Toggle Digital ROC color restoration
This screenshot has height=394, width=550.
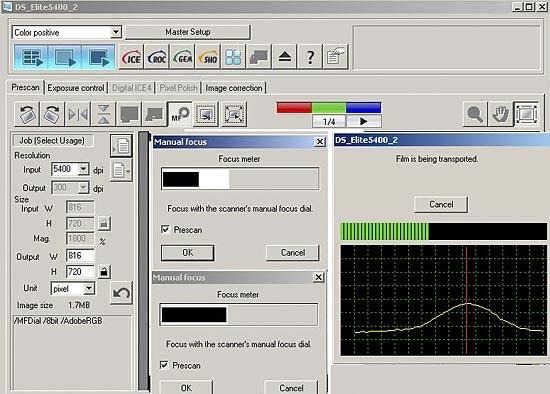[157, 57]
